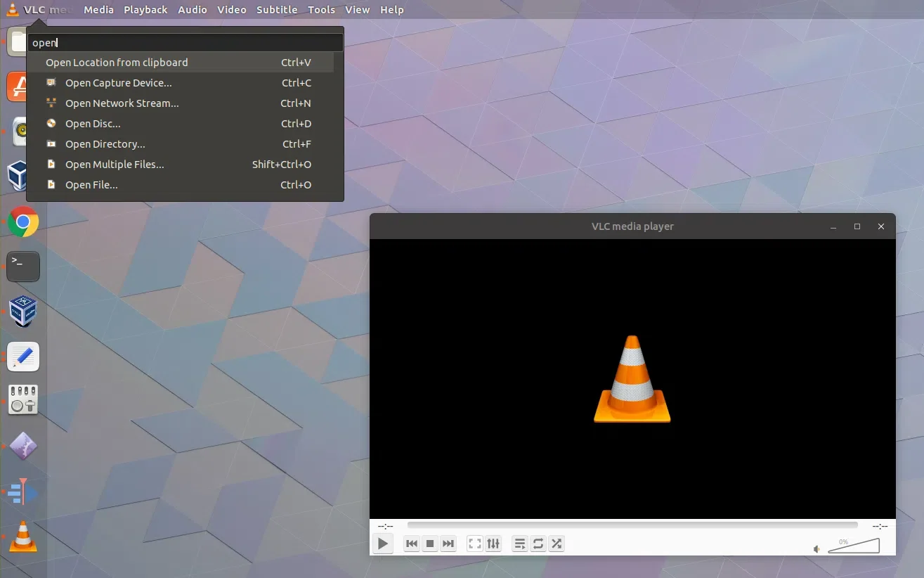Click the Open Multiple Files icon
Image resolution: width=924 pixels, height=578 pixels.
tap(51, 164)
